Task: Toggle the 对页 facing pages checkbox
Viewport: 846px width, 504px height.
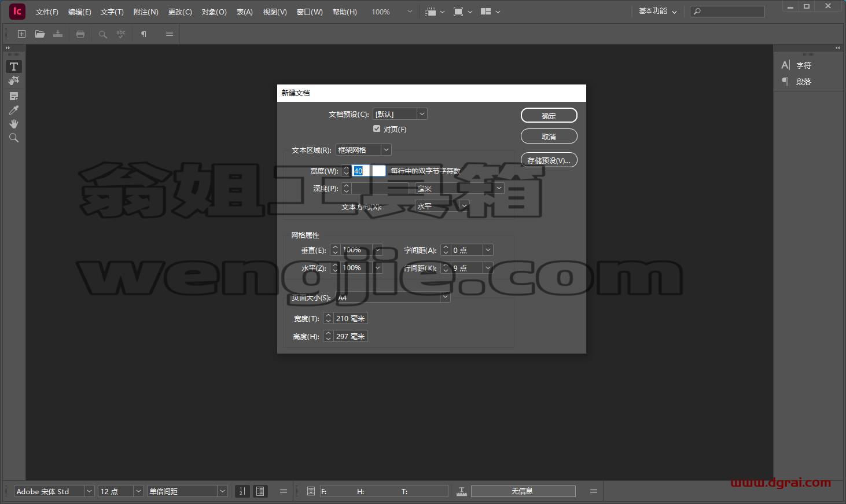Action: click(377, 129)
